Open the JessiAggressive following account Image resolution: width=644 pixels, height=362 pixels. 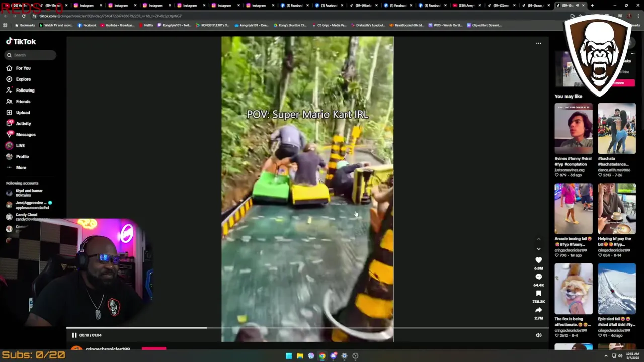coord(29,205)
